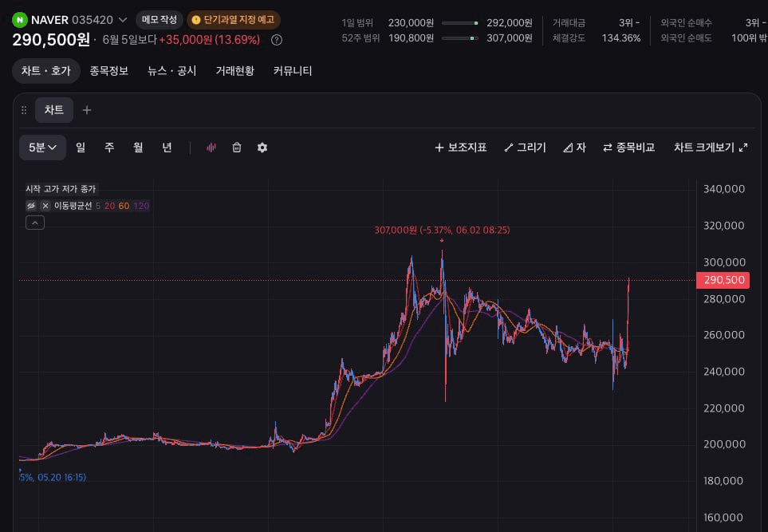Collapse the indicator legend chevron
768x532 pixels.
coord(35,223)
